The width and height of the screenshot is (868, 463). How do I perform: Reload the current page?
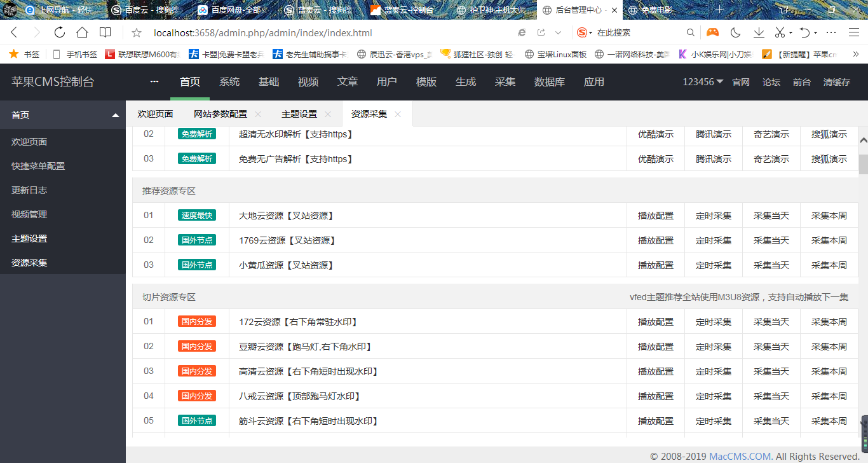[60, 32]
